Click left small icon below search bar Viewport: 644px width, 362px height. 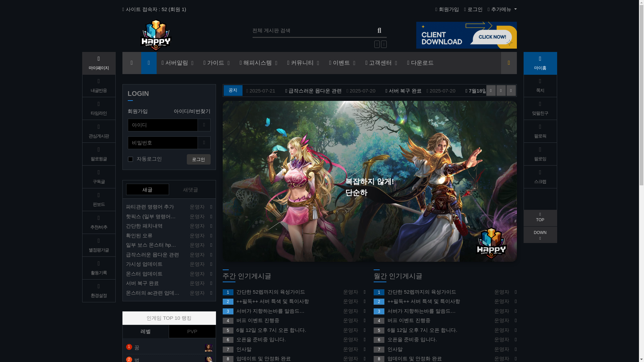[x=377, y=44]
